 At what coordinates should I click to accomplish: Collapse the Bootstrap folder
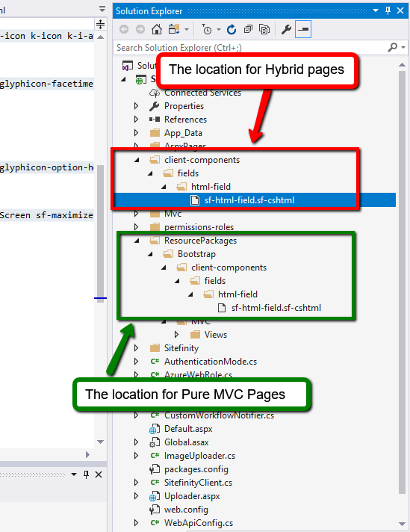coord(150,254)
